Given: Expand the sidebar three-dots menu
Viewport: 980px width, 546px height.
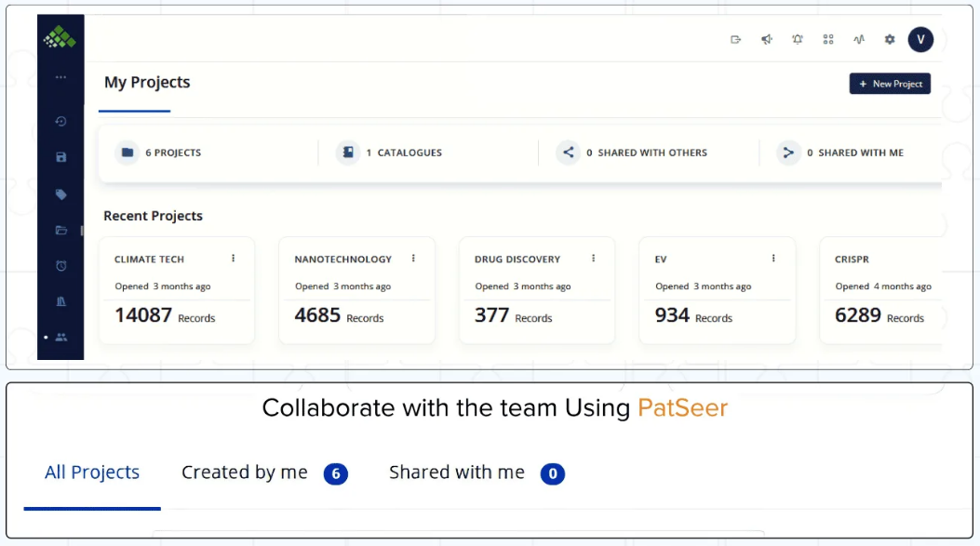Looking at the screenshot, I should click(x=61, y=77).
